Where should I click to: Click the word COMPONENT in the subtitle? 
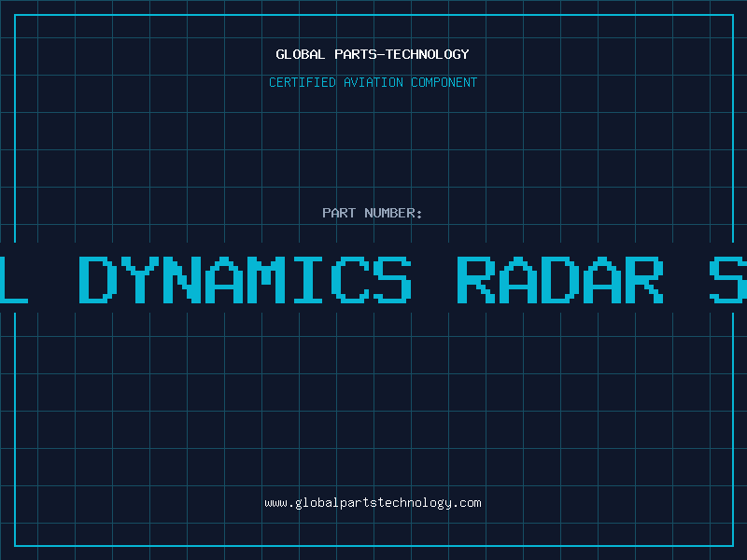[x=444, y=82]
